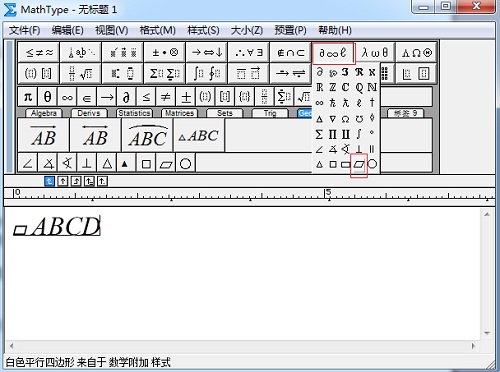The image size is (500, 372).
Task: Open the set theory symbols palette (∈∩⊂)
Action: point(291,52)
